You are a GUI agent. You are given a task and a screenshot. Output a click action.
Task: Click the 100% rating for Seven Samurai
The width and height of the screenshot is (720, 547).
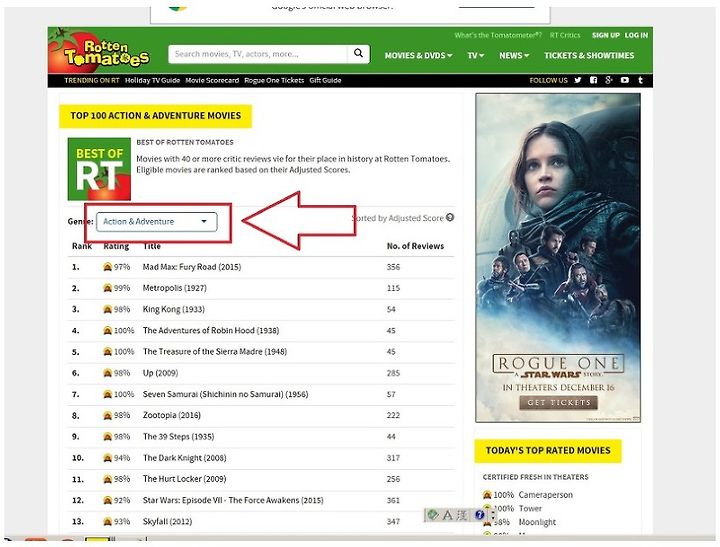point(124,394)
